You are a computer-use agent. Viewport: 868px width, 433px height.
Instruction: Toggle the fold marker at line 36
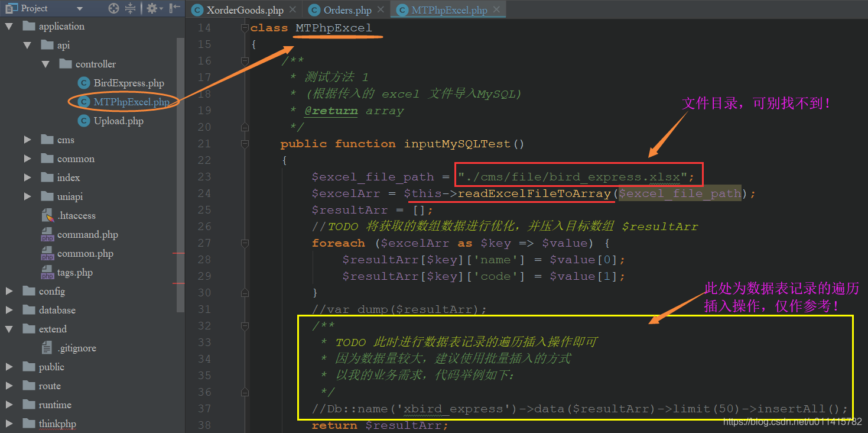coord(244,392)
